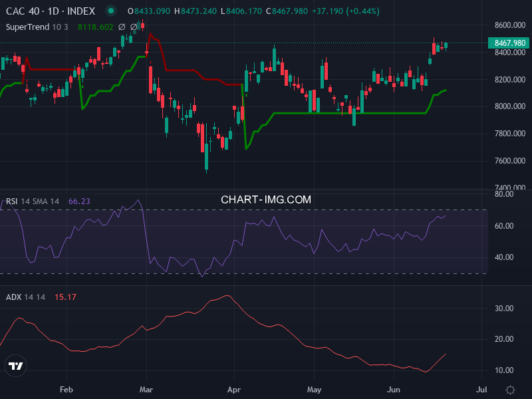This screenshot has width=532, height=399.
Task: Click the RSI 80.00 axis label
Action: (504, 194)
